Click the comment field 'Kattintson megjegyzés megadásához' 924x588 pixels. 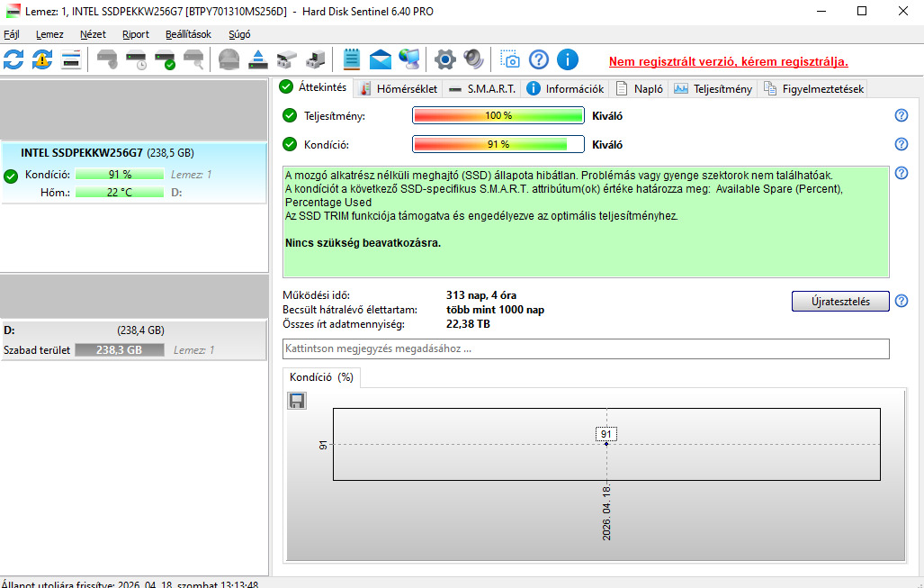586,348
